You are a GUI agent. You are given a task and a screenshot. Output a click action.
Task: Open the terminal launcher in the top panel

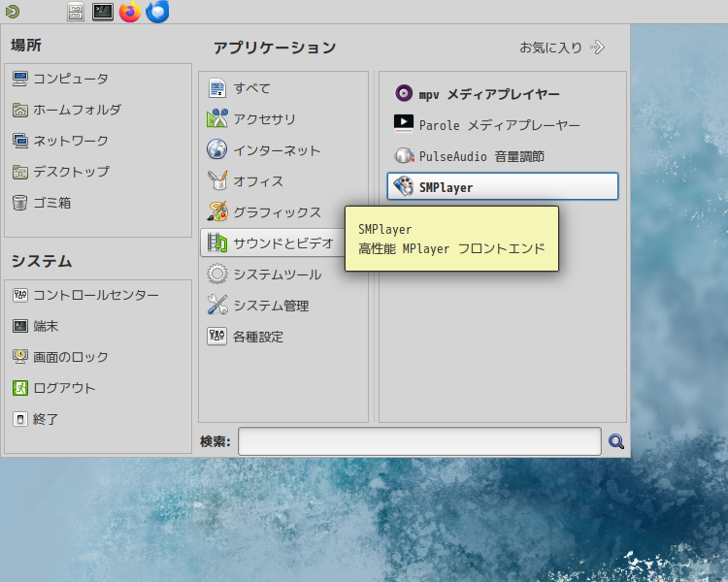[103, 12]
